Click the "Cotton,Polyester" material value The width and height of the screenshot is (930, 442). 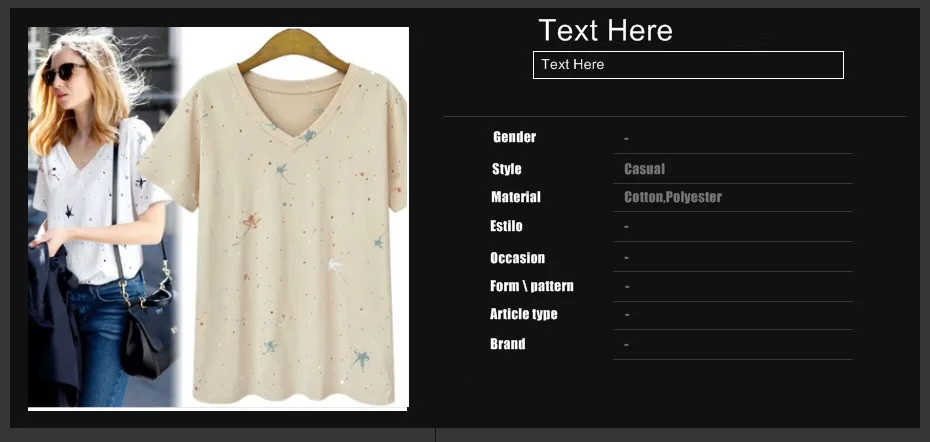pyautogui.click(x=673, y=197)
